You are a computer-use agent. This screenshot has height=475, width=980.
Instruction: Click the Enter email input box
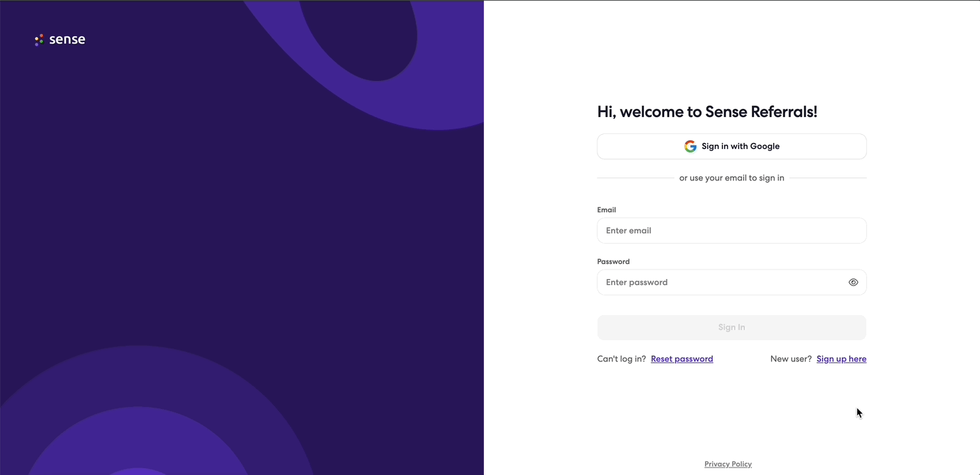[x=732, y=230]
